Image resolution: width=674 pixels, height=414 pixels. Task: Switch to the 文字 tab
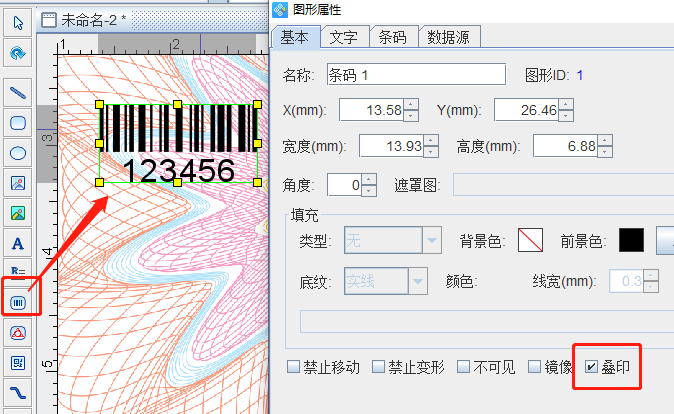pos(344,37)
